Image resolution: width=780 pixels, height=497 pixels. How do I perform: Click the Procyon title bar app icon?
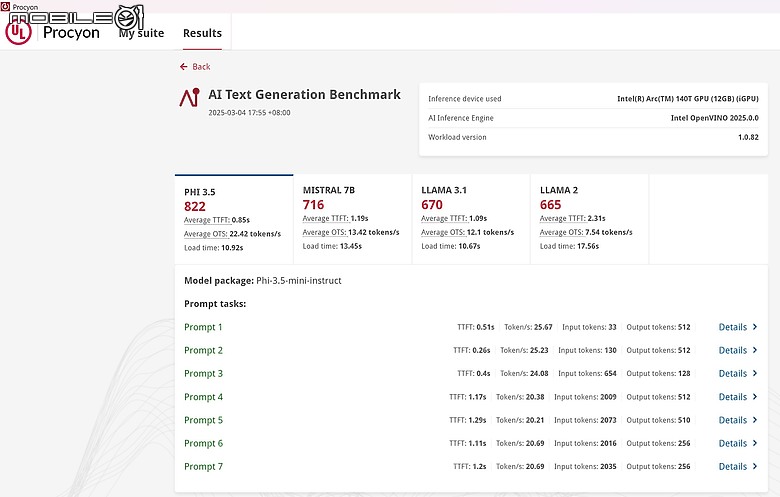[x=5, y=6]
